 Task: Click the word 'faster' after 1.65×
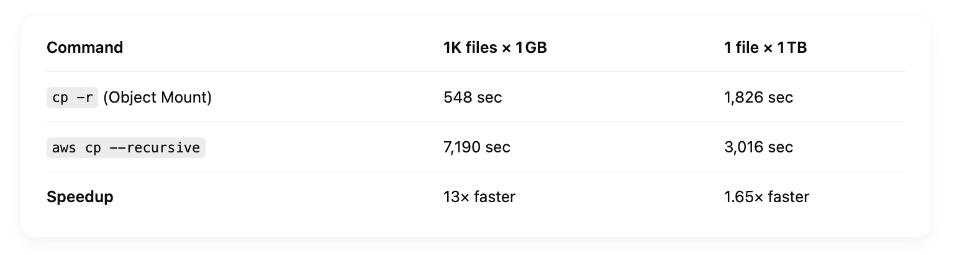tap(789, 197)
